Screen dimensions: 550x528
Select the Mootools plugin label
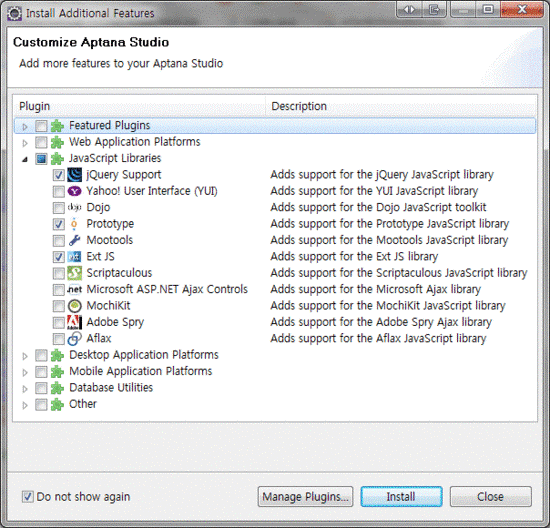tap(110, 240)
